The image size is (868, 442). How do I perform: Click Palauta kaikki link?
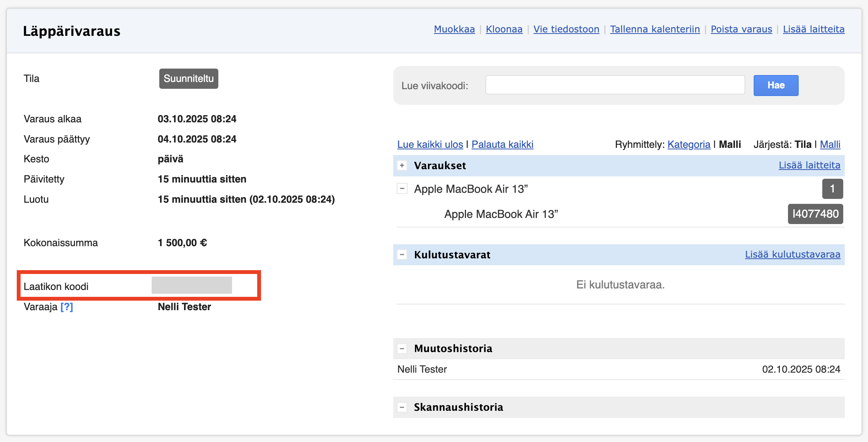[502, 144]
